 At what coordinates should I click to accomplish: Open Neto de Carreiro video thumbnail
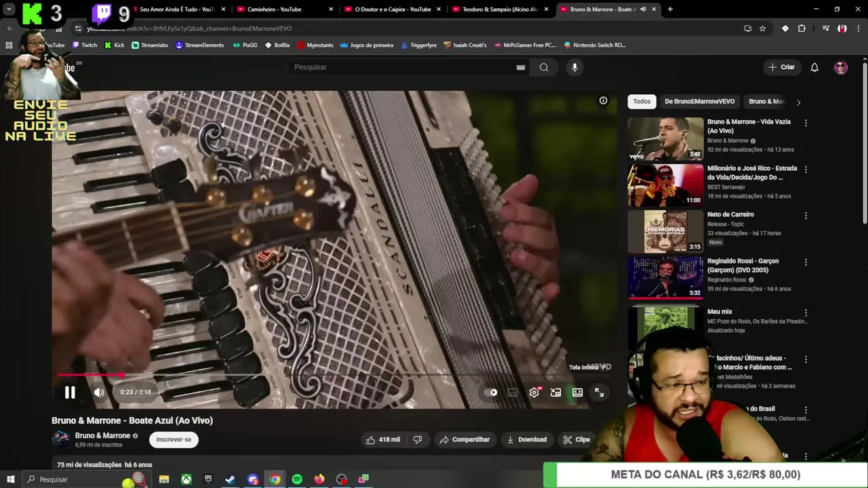click(665, 231)
